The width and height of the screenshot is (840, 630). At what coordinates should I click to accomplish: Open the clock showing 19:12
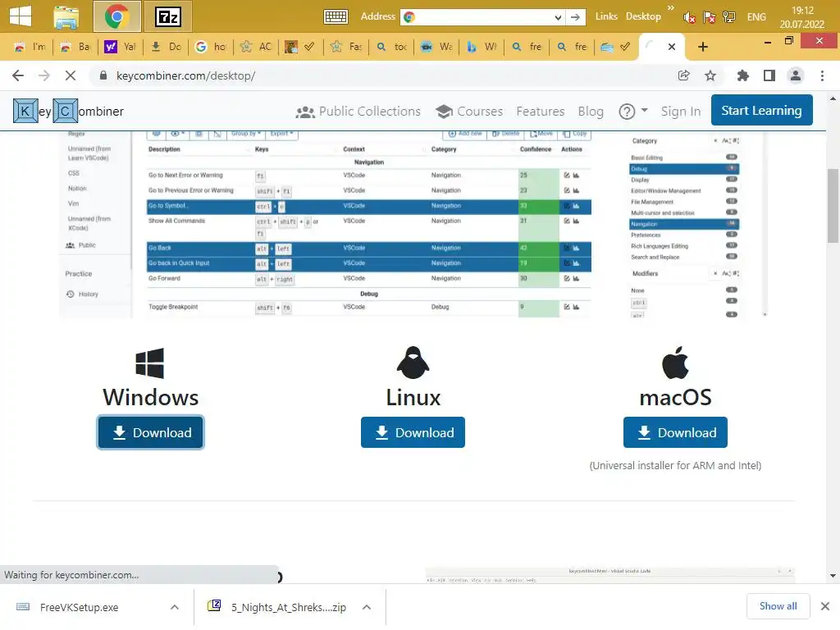coord(802,17)
